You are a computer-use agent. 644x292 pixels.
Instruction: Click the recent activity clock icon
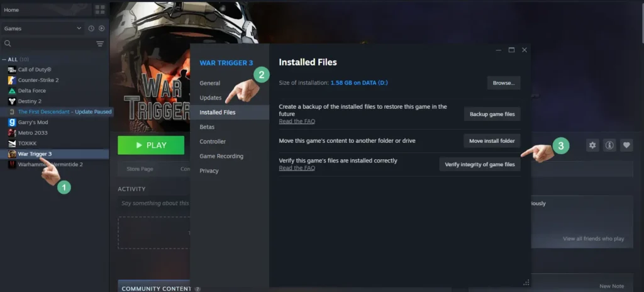(x=91, y=28)
